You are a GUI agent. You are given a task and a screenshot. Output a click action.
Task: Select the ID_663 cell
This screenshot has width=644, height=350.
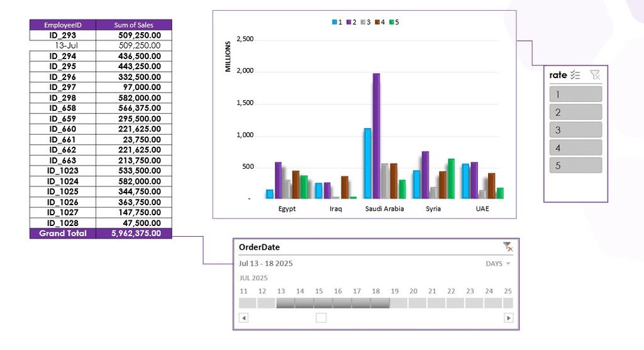[63, 161]
